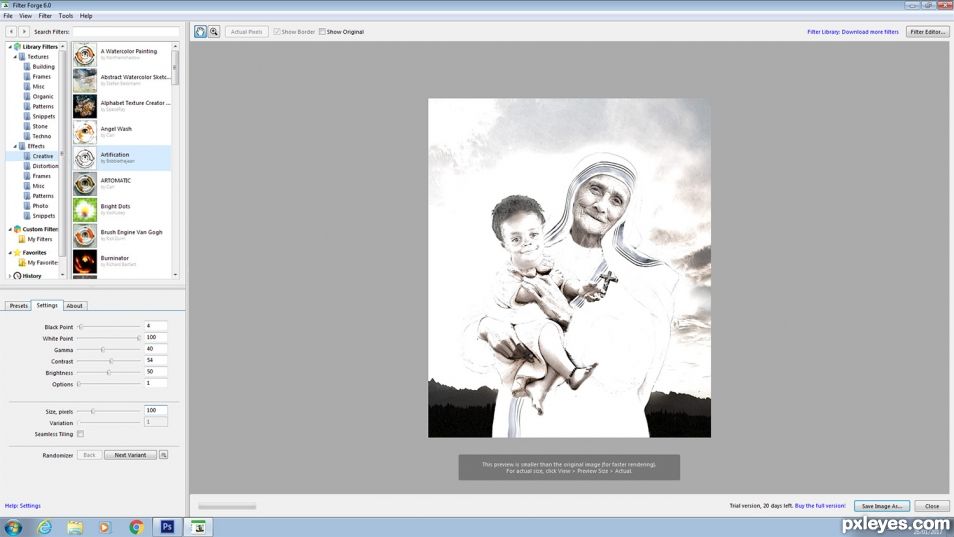Follow the Filter Library download more filters link

point(852,32)
